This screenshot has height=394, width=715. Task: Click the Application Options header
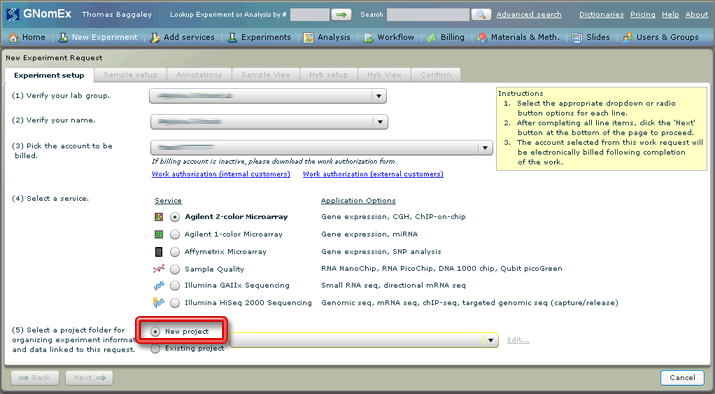point(358,201)
